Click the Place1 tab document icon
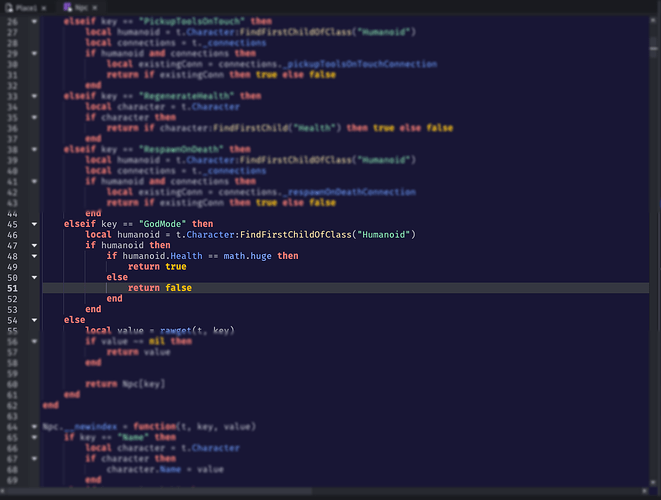661x500 pixels. (9, 8)
